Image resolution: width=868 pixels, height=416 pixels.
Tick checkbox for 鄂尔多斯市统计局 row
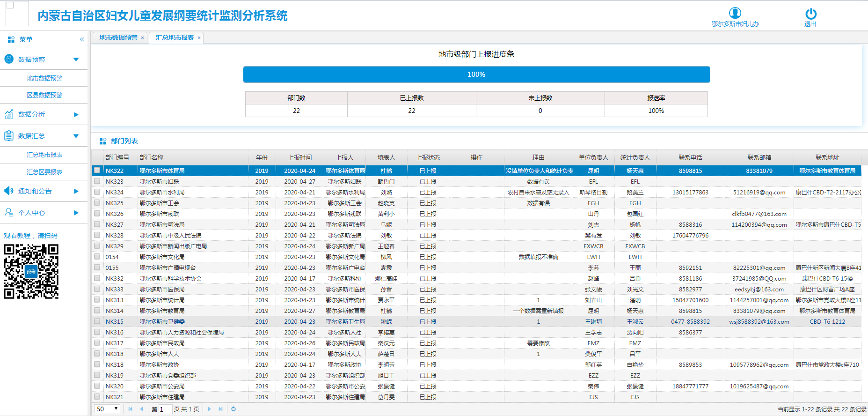pos(97,300)
